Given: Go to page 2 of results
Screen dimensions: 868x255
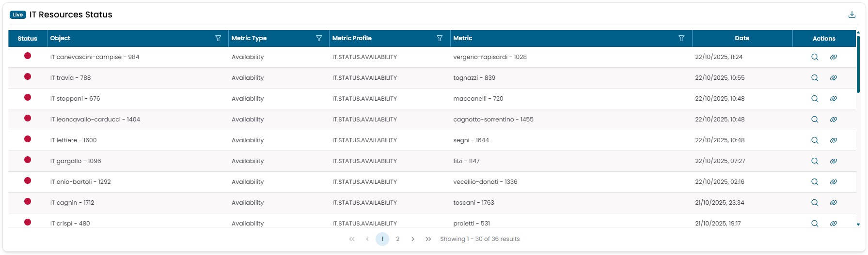Looking at the screenshot, I should (397, 239).
